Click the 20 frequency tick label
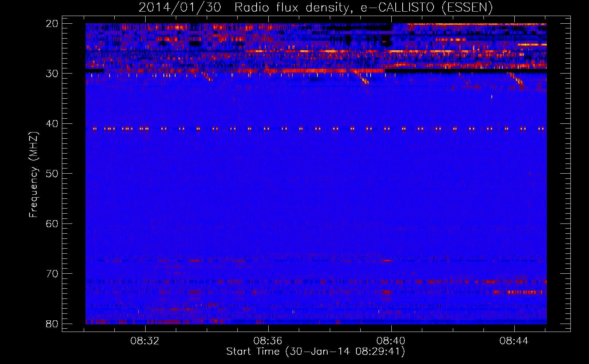Screen dimensions: 589x364 tap(52, 24)
